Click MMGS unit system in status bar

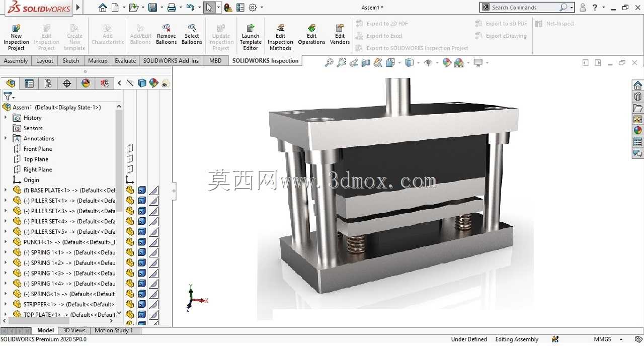[x=603, y=339]
